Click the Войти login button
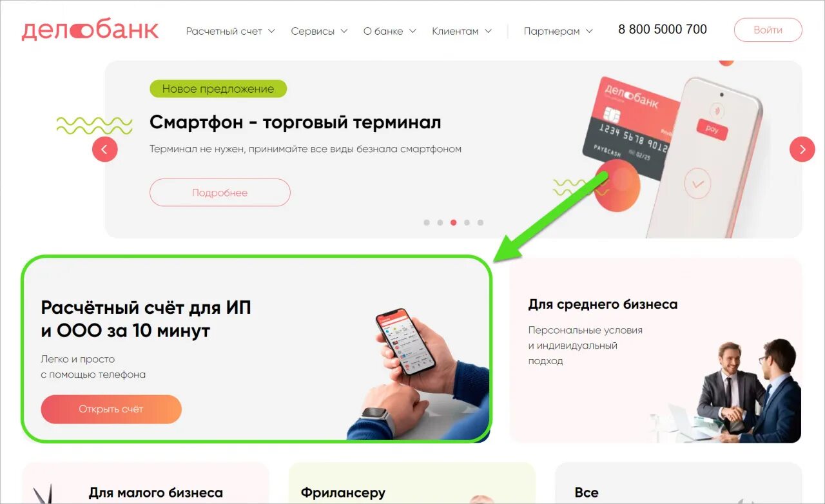Viewport: 825px width, 504px height. click(x=768, y=30)
